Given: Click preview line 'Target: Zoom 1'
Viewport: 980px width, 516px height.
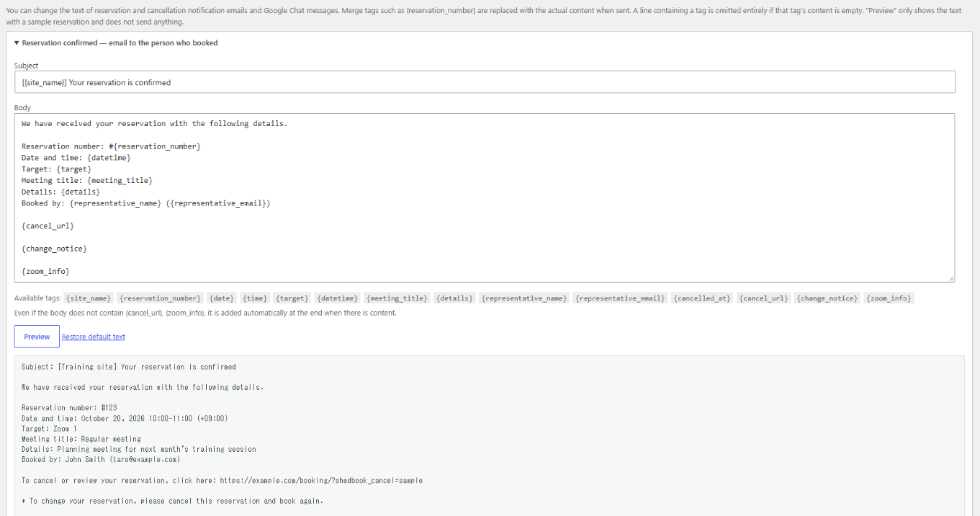Looking at the screenshot, I should click(x=49, y=429).
